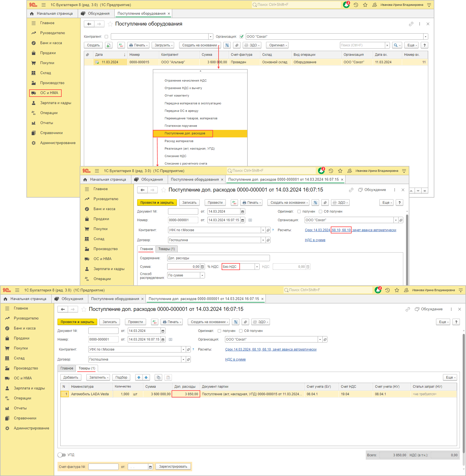Open calendar next to Счет-фактура date field
This screenshot has width=466, height=476.
(x=151, y=467)
